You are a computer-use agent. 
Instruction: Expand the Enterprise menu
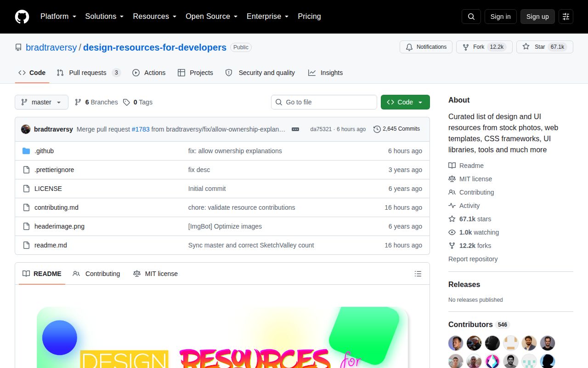coord(268,17)
